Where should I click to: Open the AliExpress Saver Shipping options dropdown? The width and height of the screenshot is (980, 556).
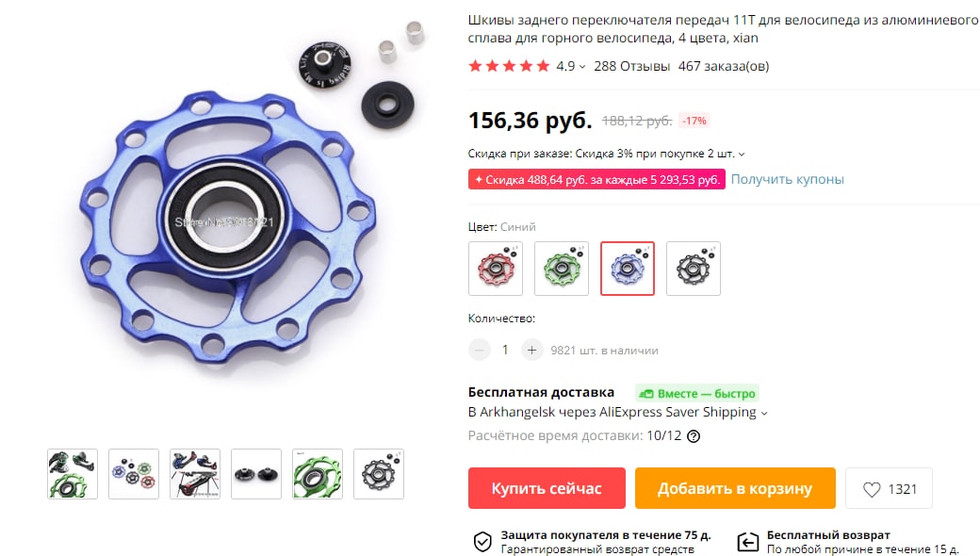coord(764,413)
